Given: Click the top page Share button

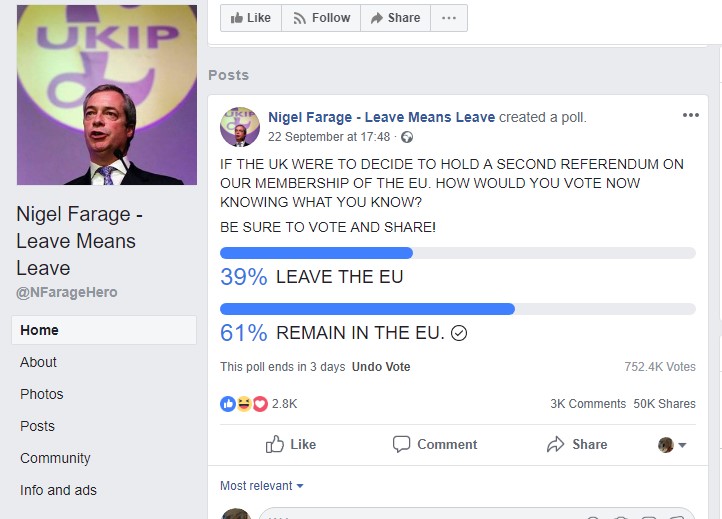Looking at the screenshot, I should (395, 18).
